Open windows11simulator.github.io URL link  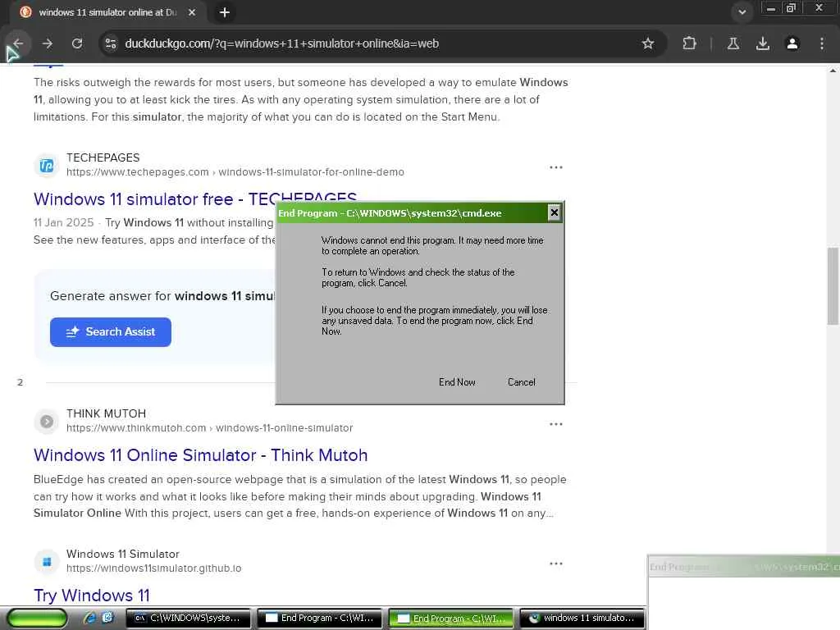click(153, 568)
